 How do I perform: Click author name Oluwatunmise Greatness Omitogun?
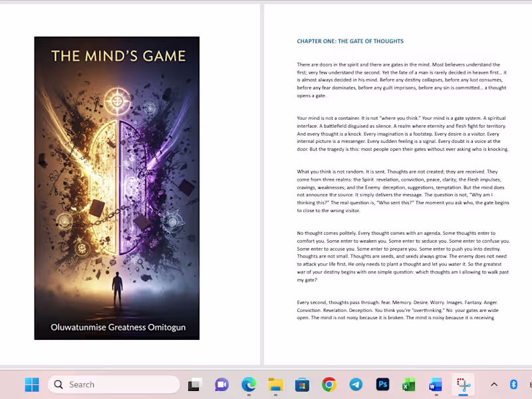tap(118, 327)
